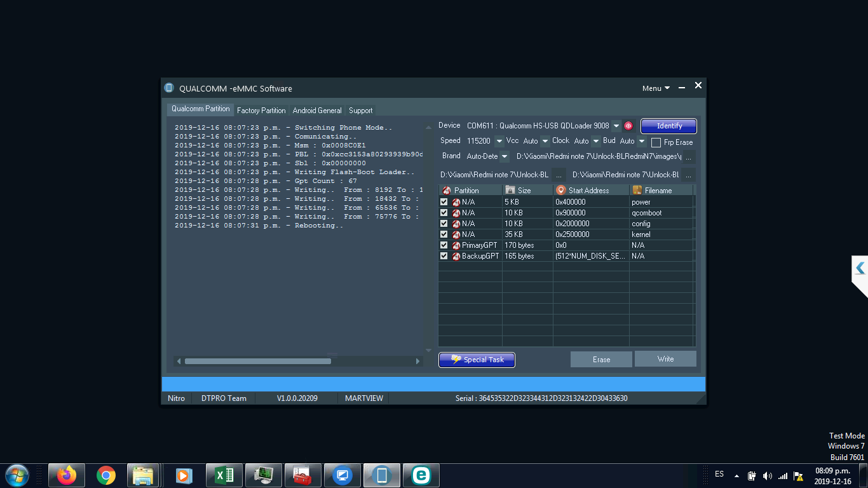Click the Erase button
This screenshot has width=868, height=488.
601,360
